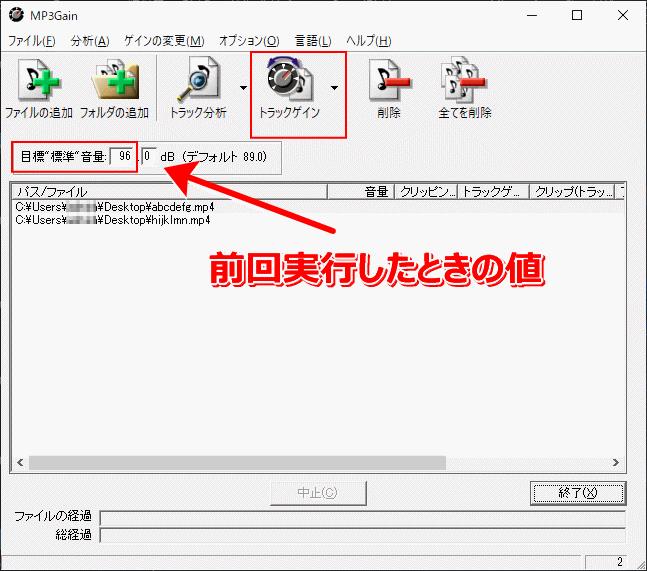Click the 総経過 progress bar
Screen dimensions: 647x571
pyautogui.click(x=363, y=535)
